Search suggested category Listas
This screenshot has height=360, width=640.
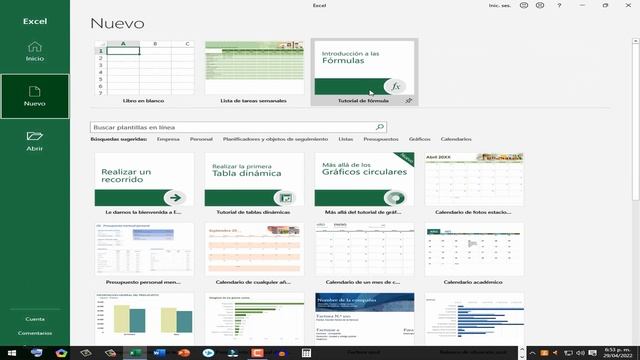pos(346,139)
